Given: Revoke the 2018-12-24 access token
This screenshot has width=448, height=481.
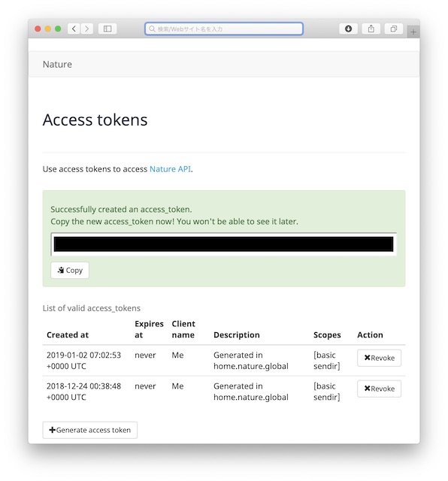Looking at the screenshot, I should (x=379, y=389).
